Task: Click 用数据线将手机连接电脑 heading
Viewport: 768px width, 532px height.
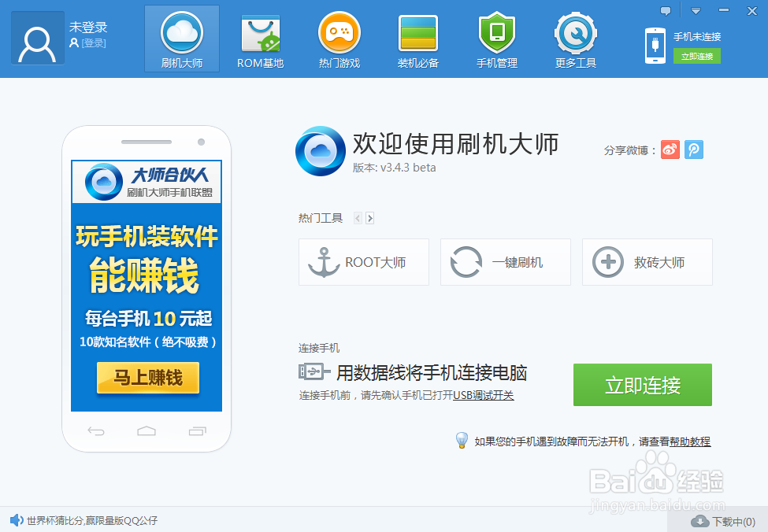Action: pyautogui.click(x=432, y=373)
